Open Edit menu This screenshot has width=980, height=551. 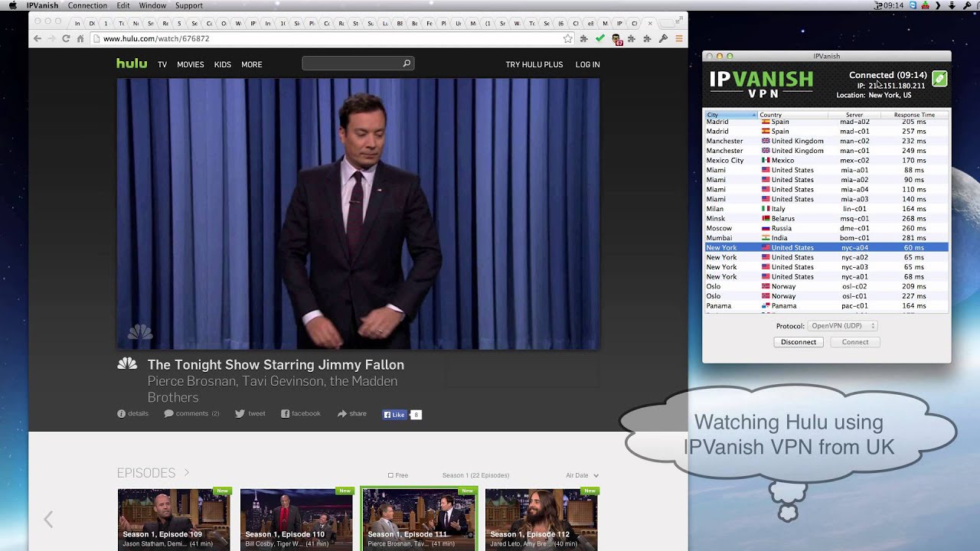pyautogui.click(x=123, y=5)
